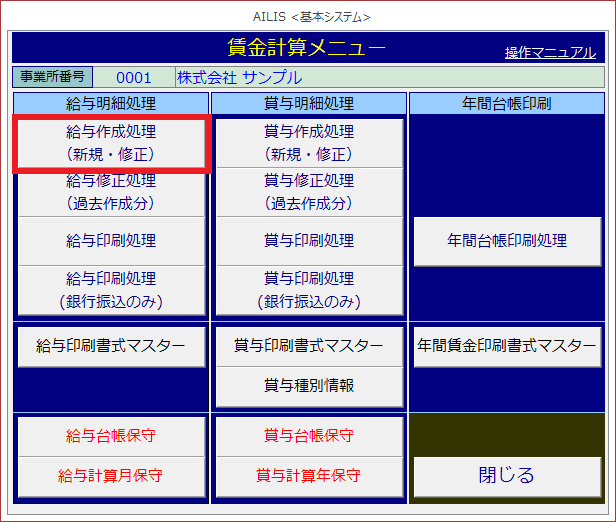616x522 pixels.
Task: Click the 賞与種別情報 button
Action: click(309, 385)
